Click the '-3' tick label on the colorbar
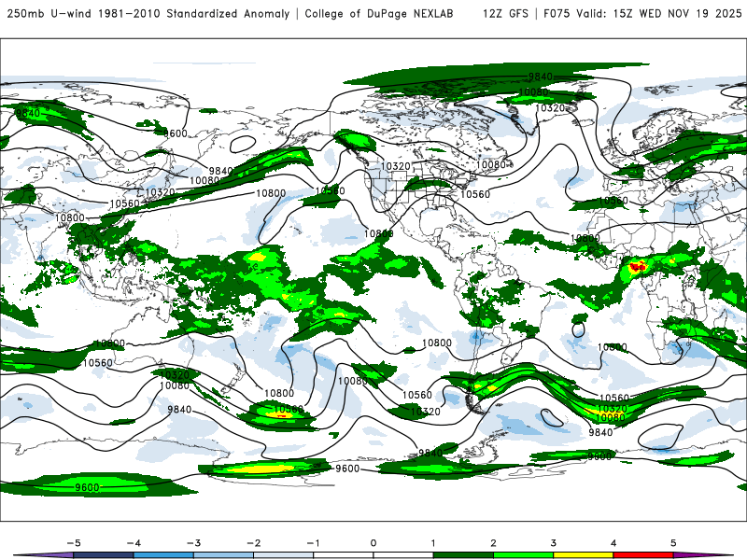The height and width of the screenshot is (560, 747). (x=193, y=543)
